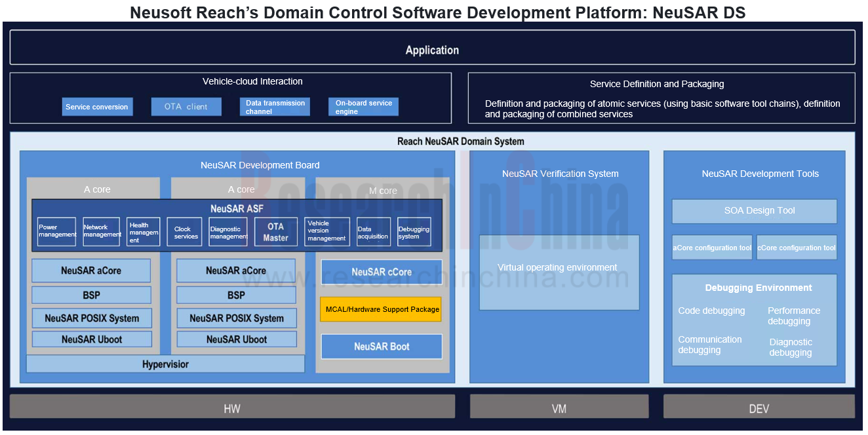
Task: Select the Debugging system module
Action: pyautogui.click(x=414, y=232)
